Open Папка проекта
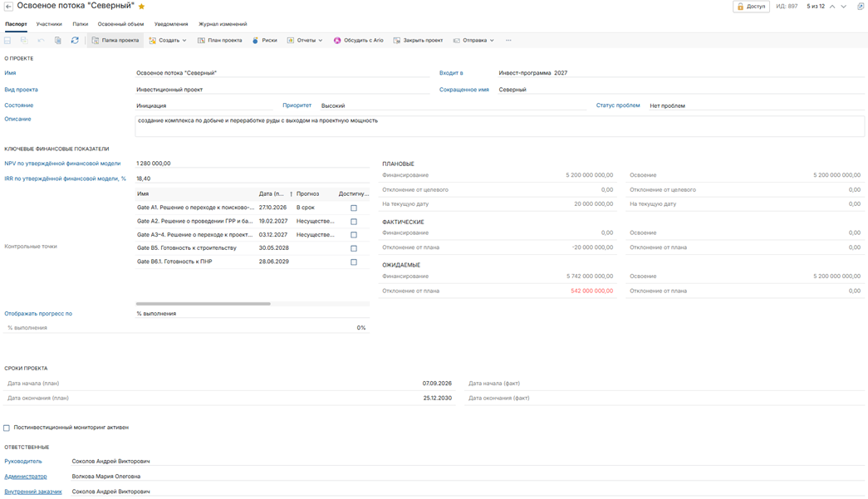The width and height of the screenshot is (868, 499). coord(115,41)
